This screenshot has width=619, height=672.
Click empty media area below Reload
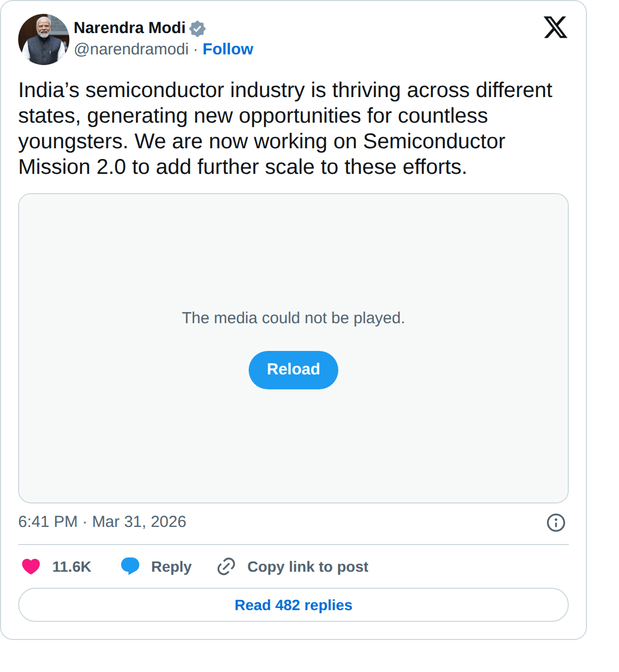click(x=293, y=448)
